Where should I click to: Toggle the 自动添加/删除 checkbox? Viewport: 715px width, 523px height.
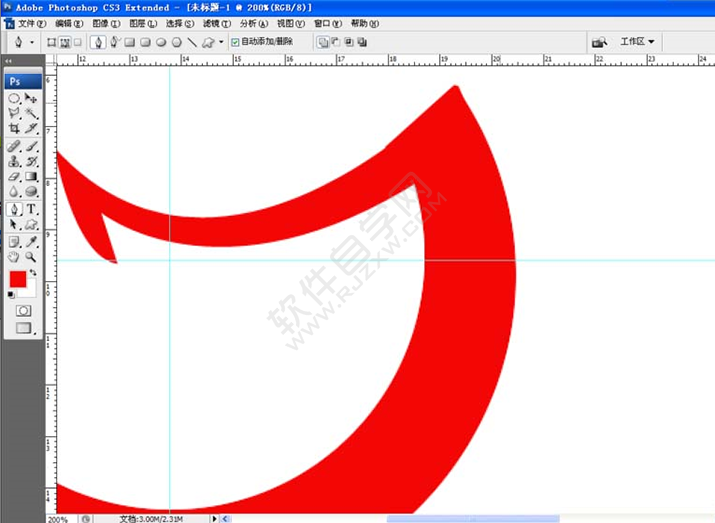tap(235, 43)
